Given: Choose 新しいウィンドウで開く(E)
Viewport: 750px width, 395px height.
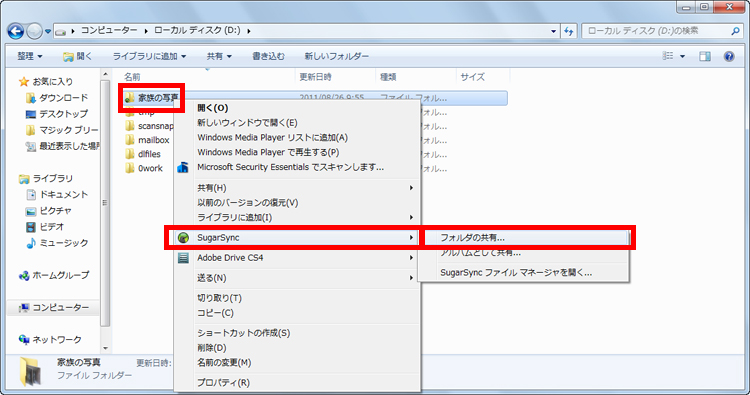Looking at the screenshot, I should (x=297, y=123).
